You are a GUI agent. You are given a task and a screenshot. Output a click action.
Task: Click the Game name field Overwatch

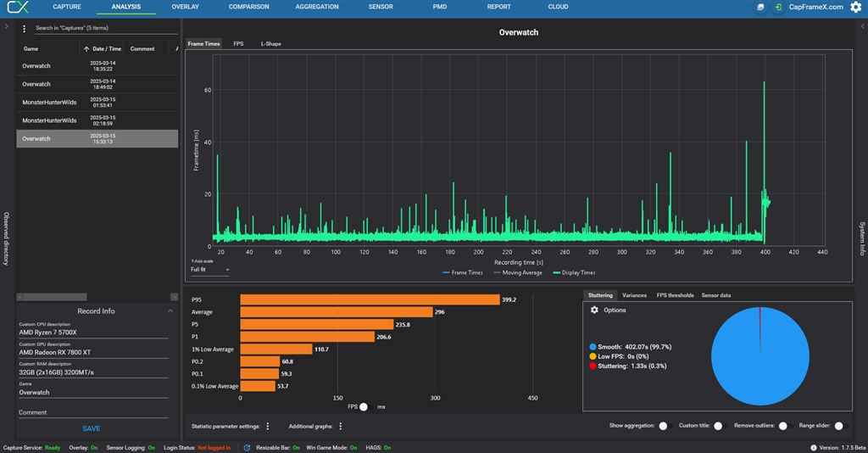coord(93,392)
